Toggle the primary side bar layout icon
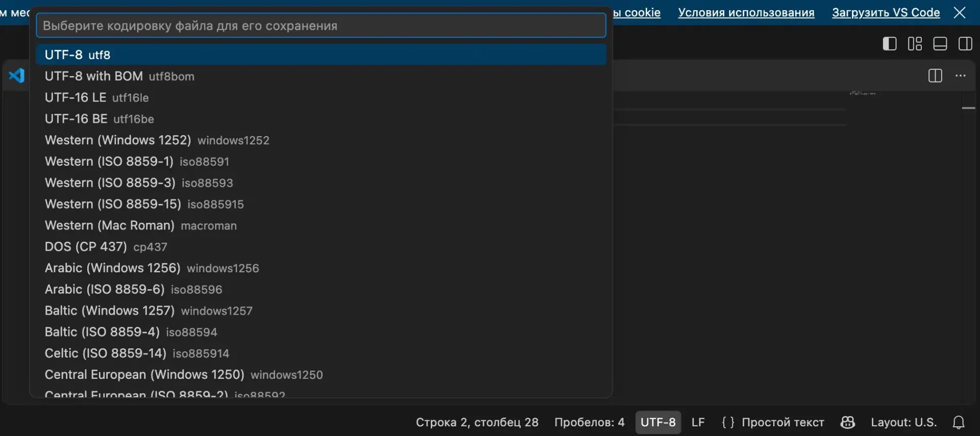Screen dimensions: 980x436 point(890,44)
